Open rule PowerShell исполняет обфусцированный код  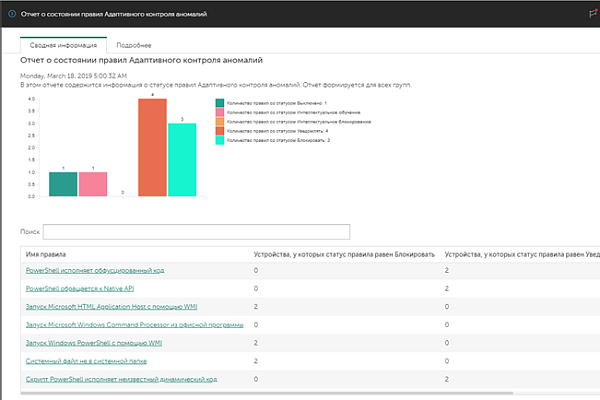(95, 270)
